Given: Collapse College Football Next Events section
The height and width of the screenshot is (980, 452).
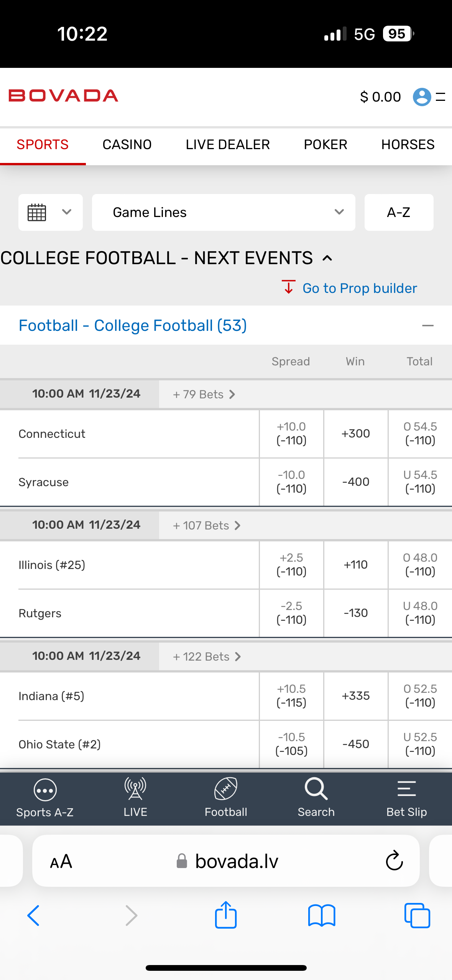Looking at the screenshot, I should point(327,258).
